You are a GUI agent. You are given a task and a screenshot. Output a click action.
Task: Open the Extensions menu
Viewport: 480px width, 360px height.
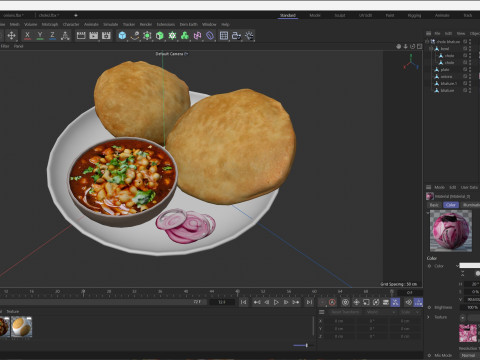[x=166, y=24]
